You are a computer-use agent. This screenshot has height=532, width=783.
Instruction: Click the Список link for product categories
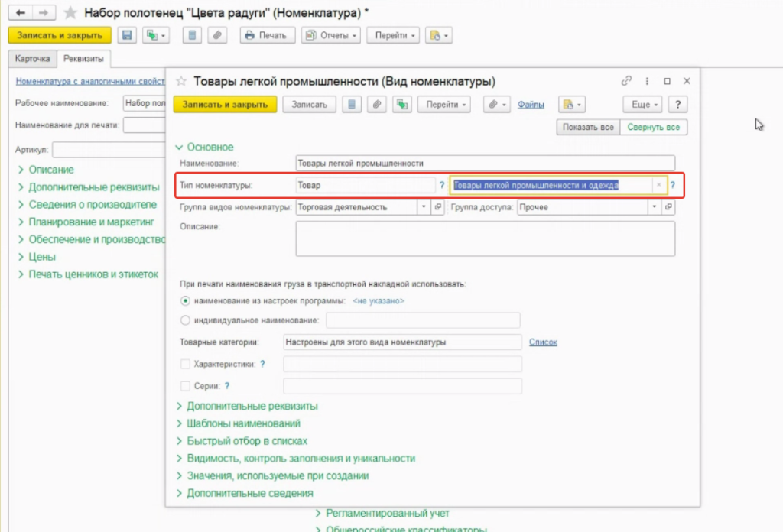coord(543,342)
